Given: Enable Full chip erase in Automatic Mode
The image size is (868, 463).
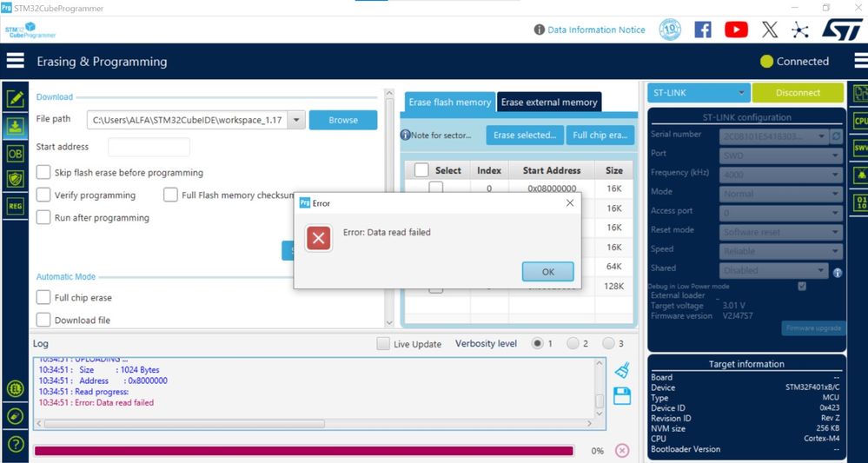Looking at the screenshot, I should point(43,298).
